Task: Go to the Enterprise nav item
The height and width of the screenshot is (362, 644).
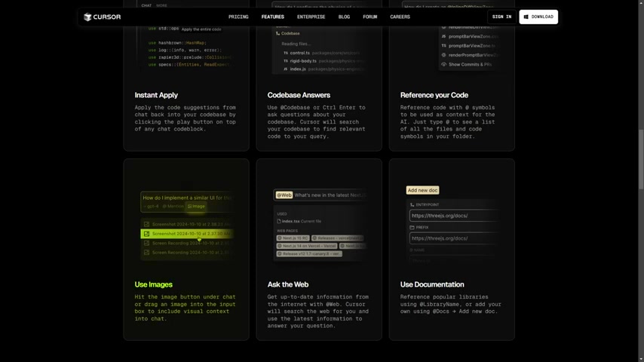Action: click(311, 17)
